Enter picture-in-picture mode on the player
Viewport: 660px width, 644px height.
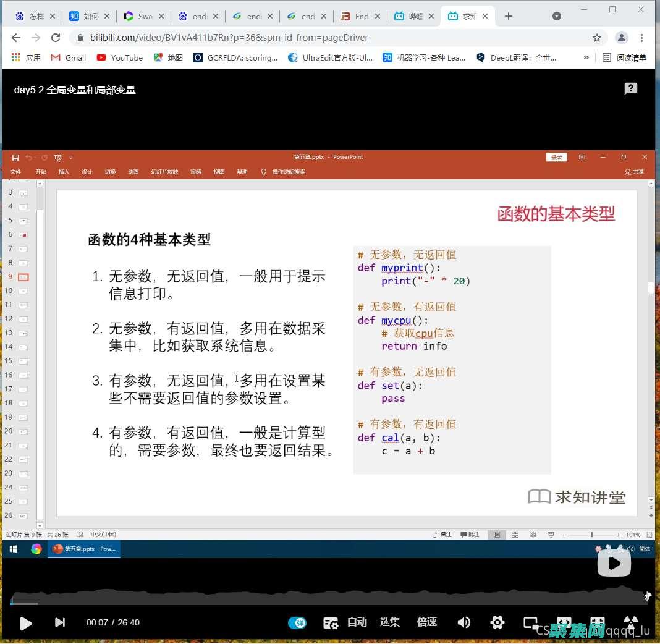point(530,622)
